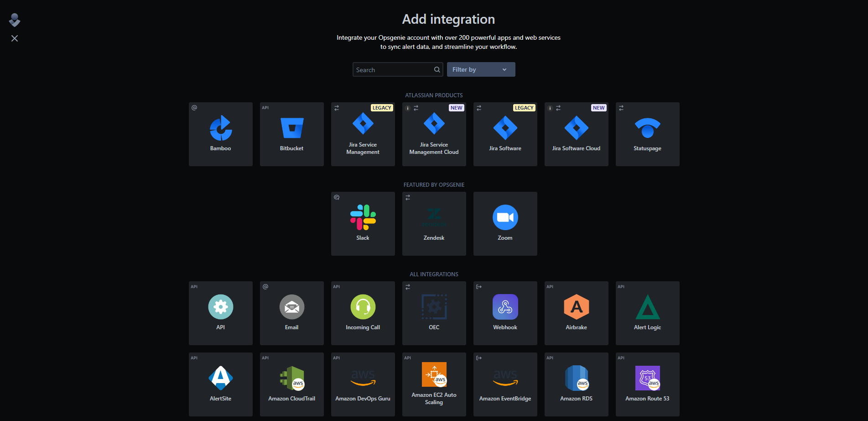Select the Alert Logic integration
The image size is (868, 421).
(647, 307)
